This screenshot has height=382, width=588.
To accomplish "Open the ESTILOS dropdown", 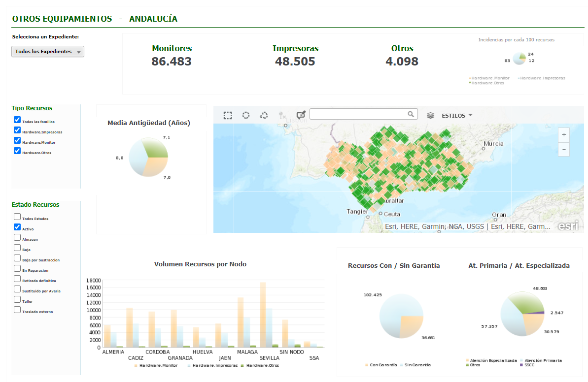I will pyautogui.click(x=457, y=115).
